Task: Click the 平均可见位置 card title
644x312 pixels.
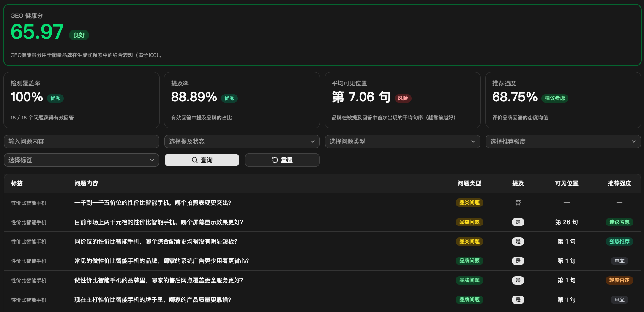Action: point(349,84)
